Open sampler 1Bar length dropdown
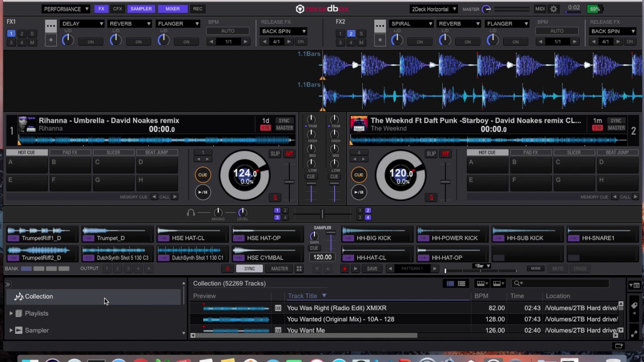The image size is (644, 362). [482, 266]
